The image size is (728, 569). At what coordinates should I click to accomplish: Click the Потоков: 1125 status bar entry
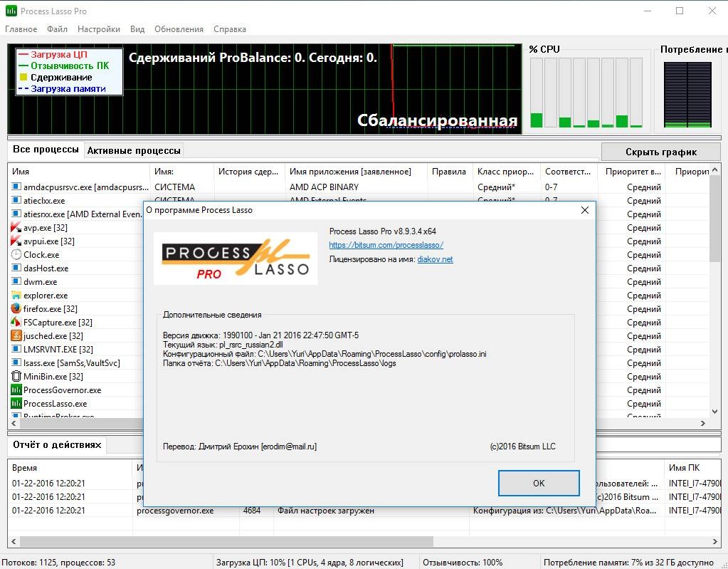click(x=58, y=562)
